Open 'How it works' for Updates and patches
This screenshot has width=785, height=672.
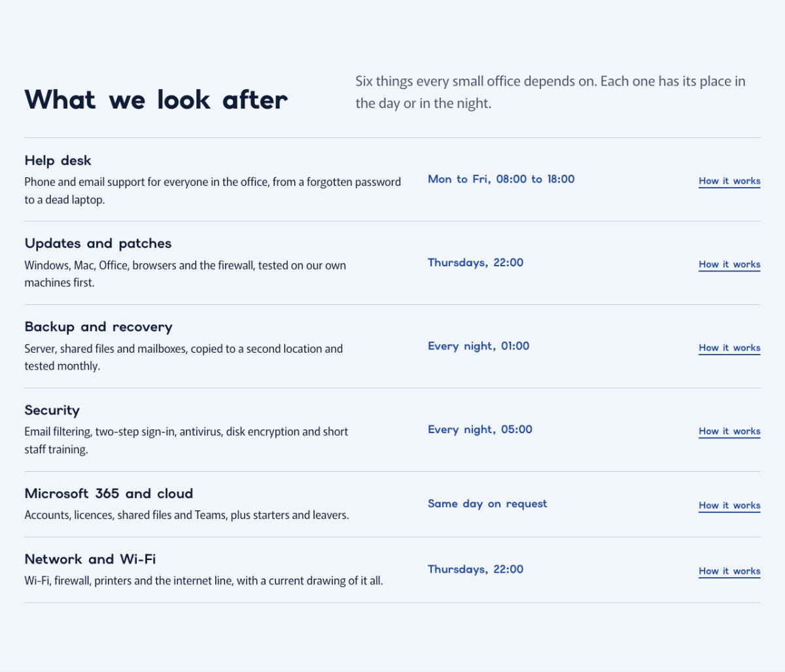[x=729, y=264]
